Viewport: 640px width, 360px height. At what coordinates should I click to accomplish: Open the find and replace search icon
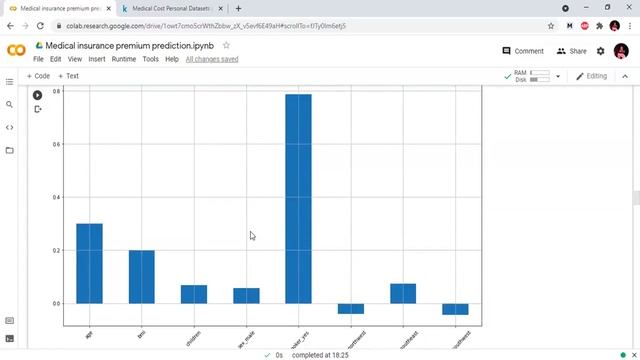point(9,105)
